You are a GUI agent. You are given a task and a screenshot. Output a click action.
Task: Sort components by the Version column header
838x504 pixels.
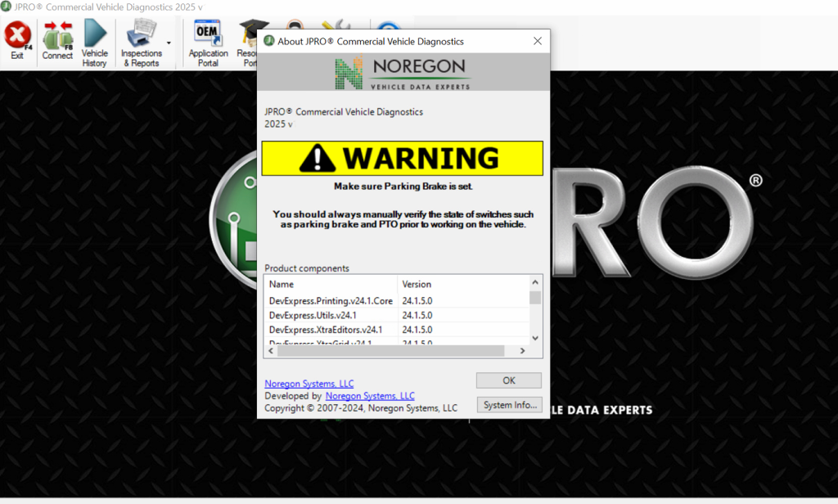coord(462,284)
